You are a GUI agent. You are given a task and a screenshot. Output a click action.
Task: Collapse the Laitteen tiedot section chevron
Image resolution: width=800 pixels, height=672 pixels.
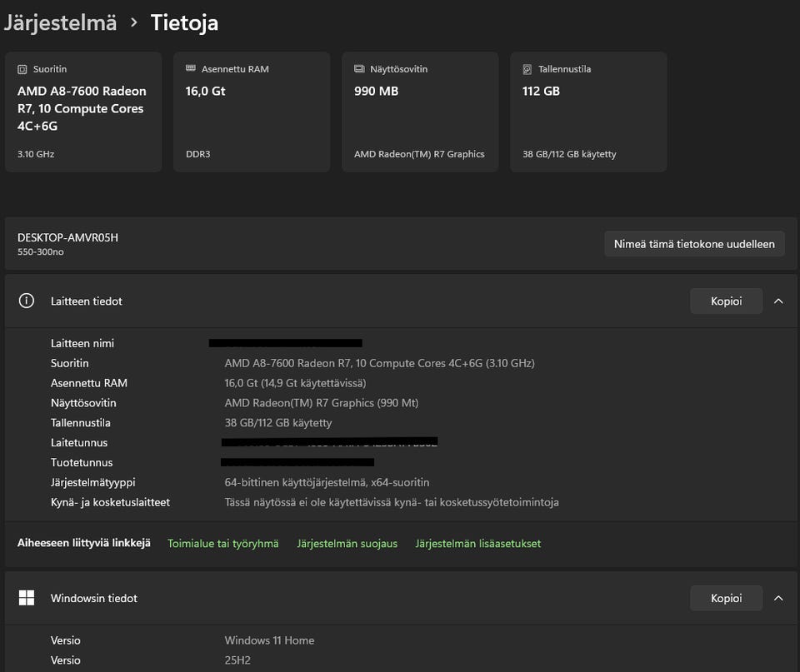click(x=778, y=301)
